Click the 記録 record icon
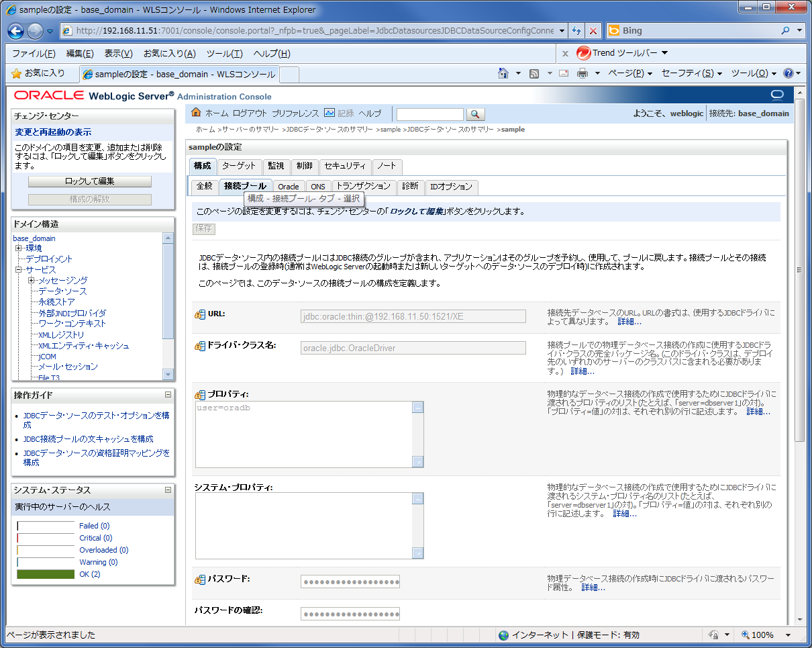 pyautogui.click(x=329, y=113)
